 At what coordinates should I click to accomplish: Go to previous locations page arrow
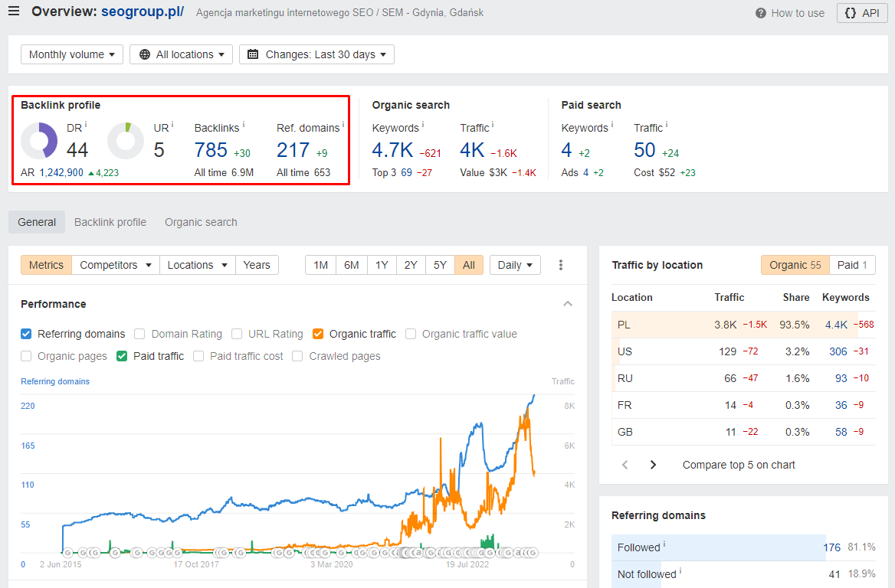[625, 465]
